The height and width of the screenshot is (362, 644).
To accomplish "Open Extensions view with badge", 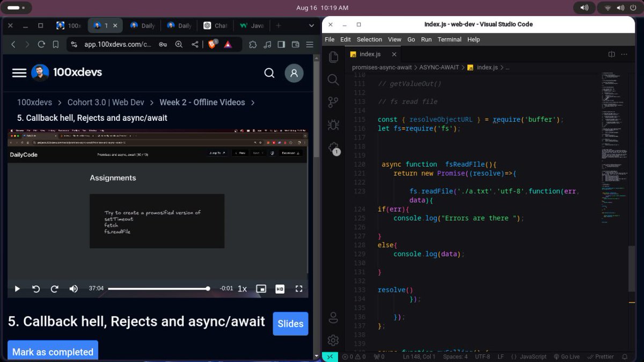I will [x=333, y=148].
